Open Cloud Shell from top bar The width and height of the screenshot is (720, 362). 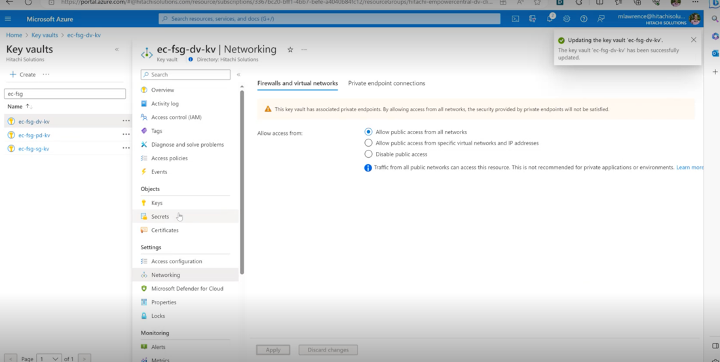coord(516,19)
